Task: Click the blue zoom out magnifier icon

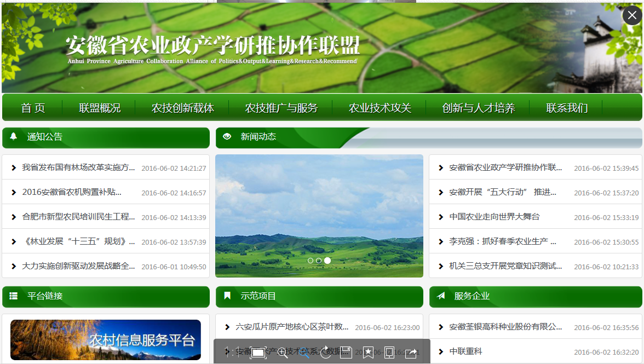Action: (x=304, y=353)
